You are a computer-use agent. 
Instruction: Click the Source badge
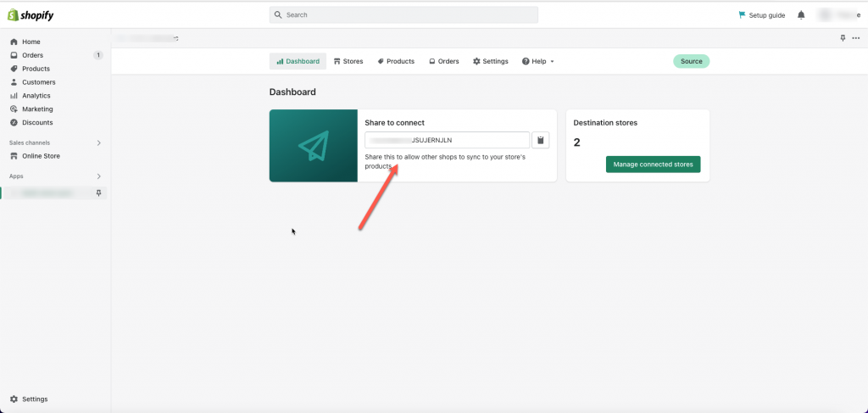691,61
